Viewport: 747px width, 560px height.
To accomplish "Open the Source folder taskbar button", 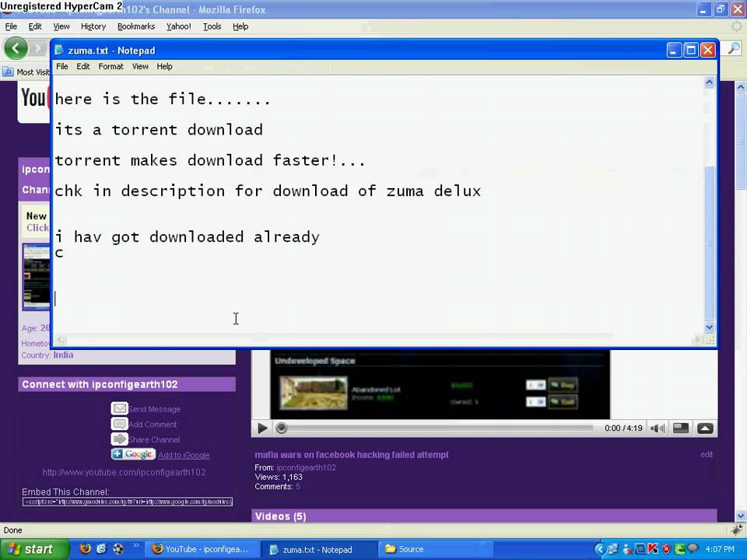I will pyautogui.click(x=437, y=549).
